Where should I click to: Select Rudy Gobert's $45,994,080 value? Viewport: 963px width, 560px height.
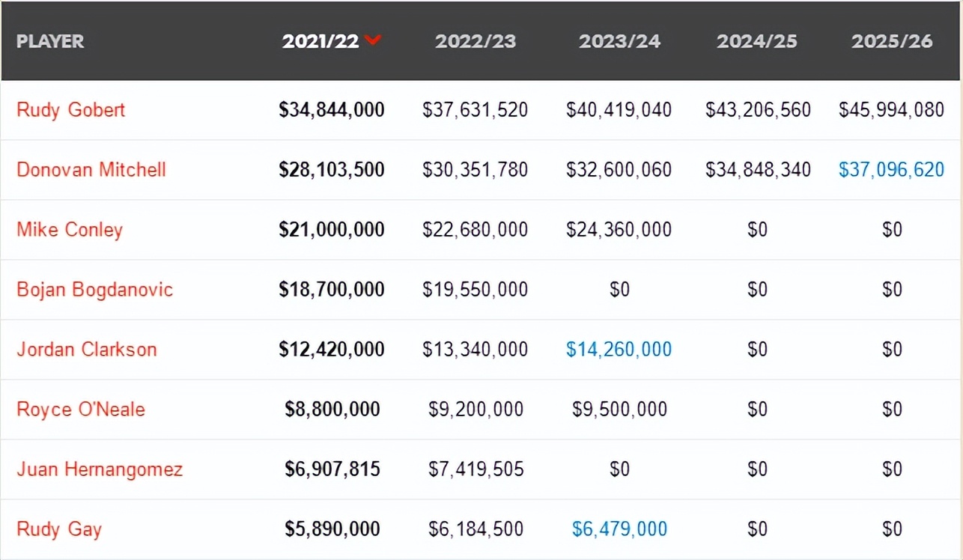[892, 110]
